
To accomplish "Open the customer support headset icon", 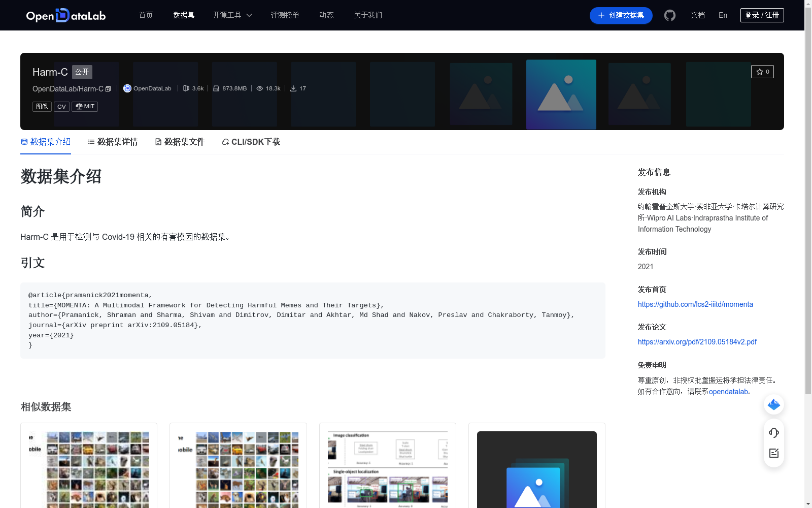I will point(774,433).
